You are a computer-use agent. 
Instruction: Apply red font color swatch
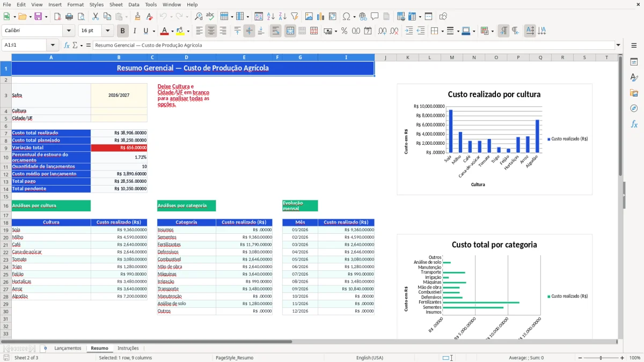pos(164,31)
